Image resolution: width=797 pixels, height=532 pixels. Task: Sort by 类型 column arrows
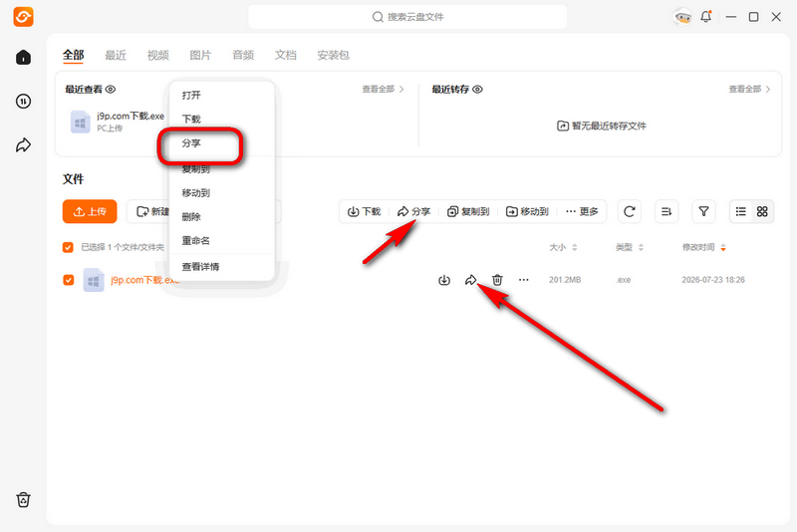click(641, 247)
